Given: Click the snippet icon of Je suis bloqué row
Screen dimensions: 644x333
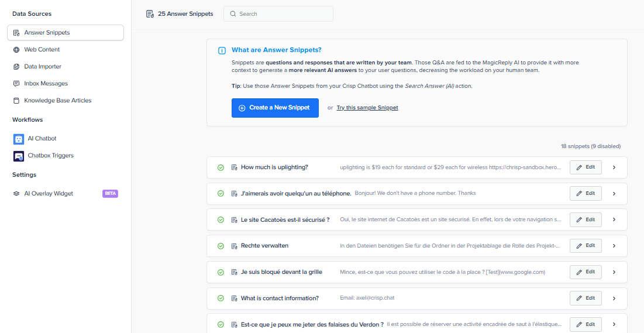Looking at the screenshot, I should point(234,272).
